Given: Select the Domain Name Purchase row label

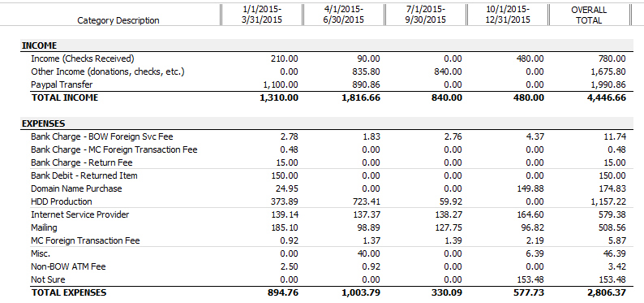Looking at the screenshot, I should point(76,188).
